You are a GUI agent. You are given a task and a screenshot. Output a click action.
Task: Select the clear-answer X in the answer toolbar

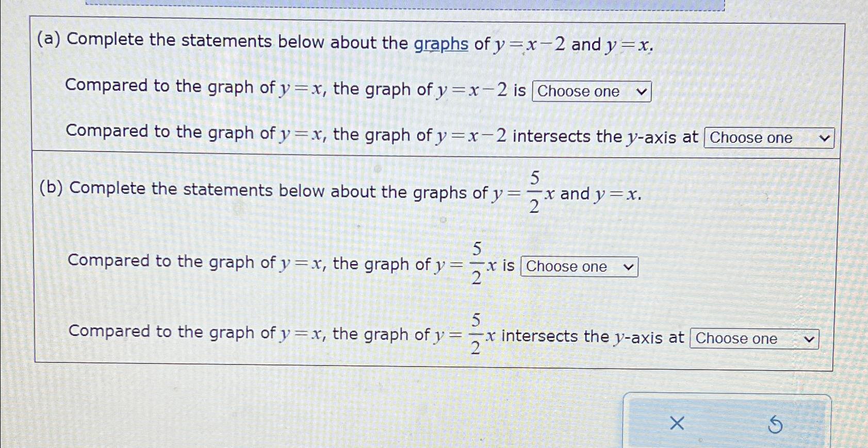pos(676,424)
